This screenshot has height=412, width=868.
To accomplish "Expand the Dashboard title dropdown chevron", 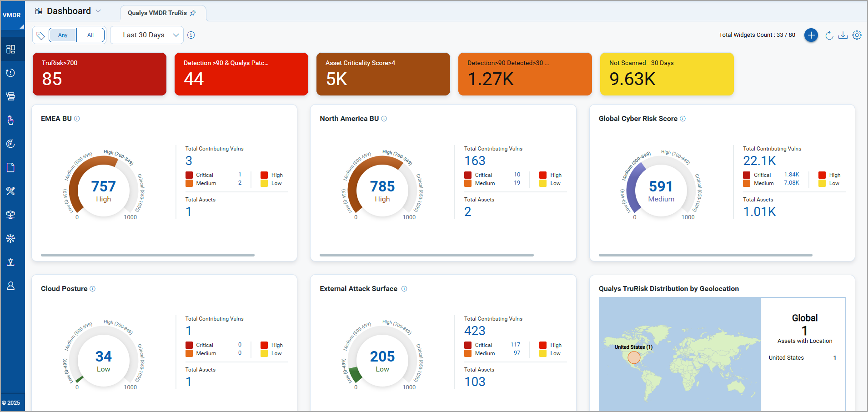I will 98,11.
